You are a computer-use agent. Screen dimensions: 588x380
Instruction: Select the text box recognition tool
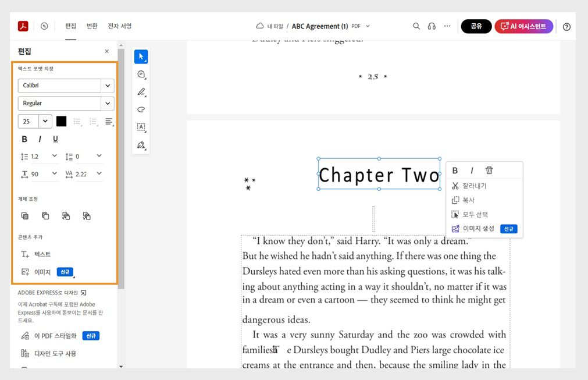(141, 127)
